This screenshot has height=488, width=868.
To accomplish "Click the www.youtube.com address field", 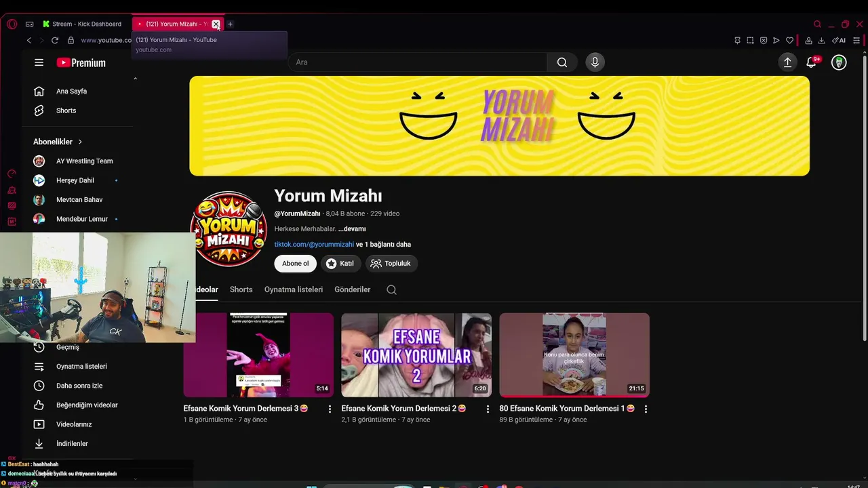I will pos(106,40).
